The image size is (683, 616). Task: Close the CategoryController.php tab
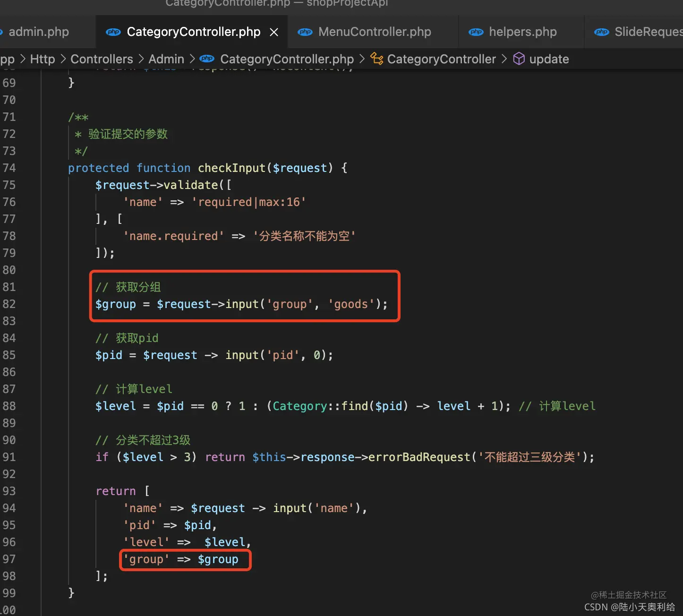click(x=274, y=32)
